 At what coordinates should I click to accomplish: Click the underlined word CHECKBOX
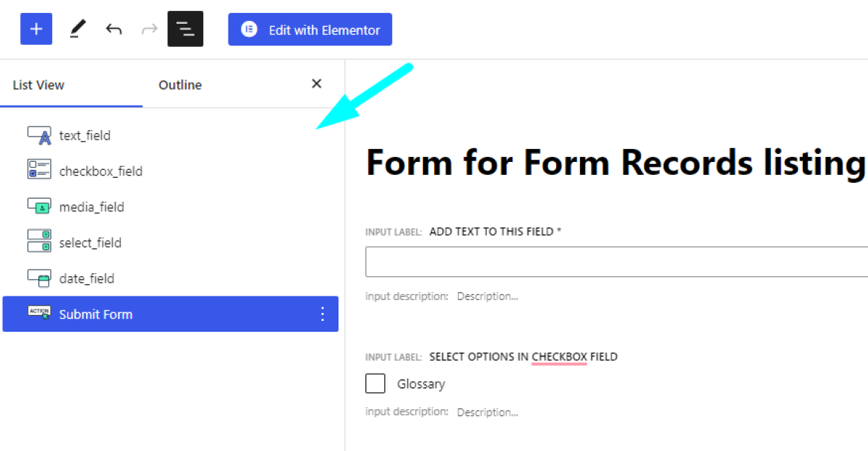(x=558, y=356)
